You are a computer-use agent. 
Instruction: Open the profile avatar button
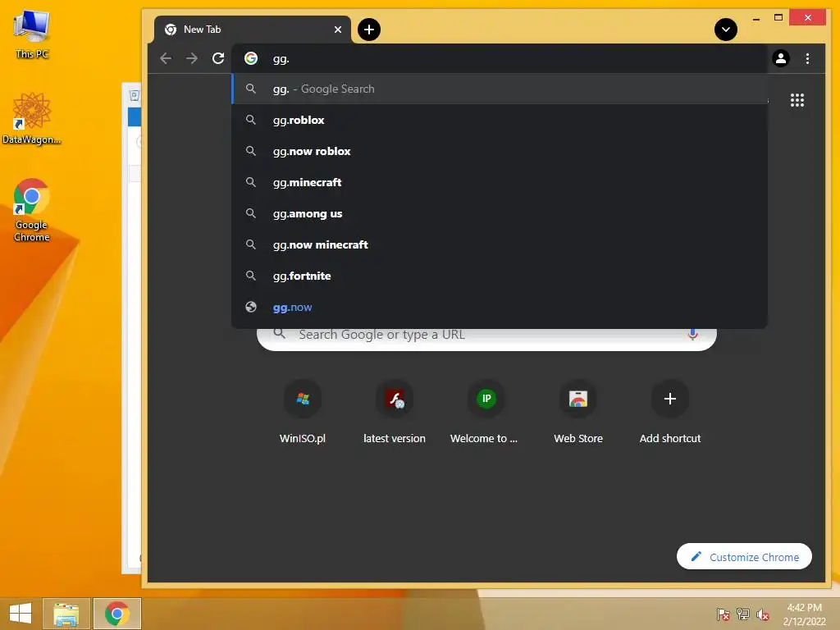(781, 58)
